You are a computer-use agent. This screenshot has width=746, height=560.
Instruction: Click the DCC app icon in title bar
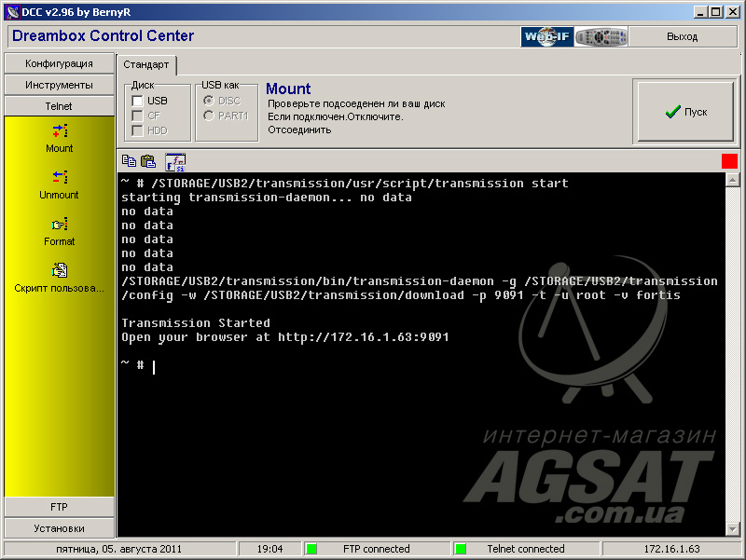[x=13, y=12]
